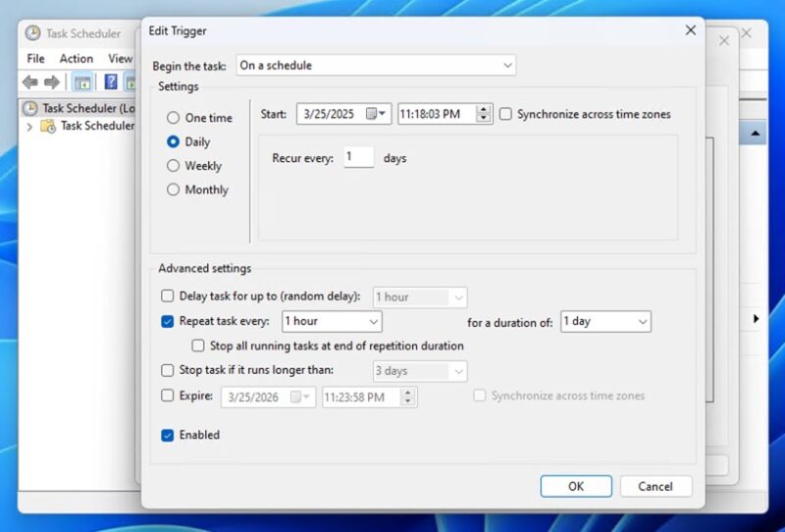This screenshot has width=785, height=532.
Task: Click Cancel in Edit Trigger dialog
Action: pyautogui.click(x=655, y=486)
